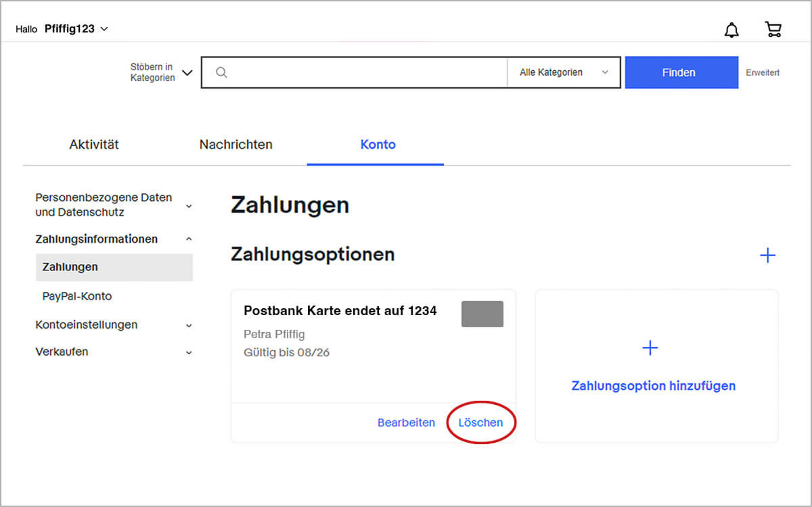Viewport: 812px width, 507px height.
Task: Open the Pfiffig123 user menu chevron
Action: [104, 29]
